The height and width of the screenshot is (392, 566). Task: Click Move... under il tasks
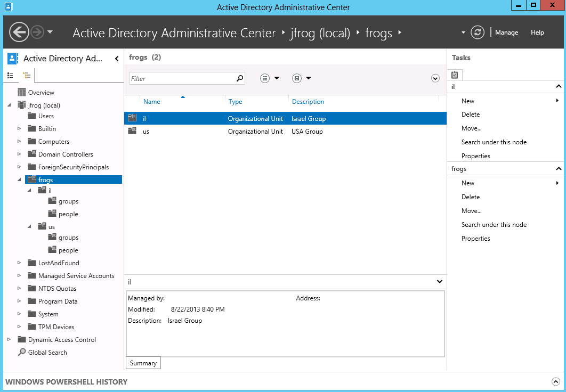coord(472,128)
